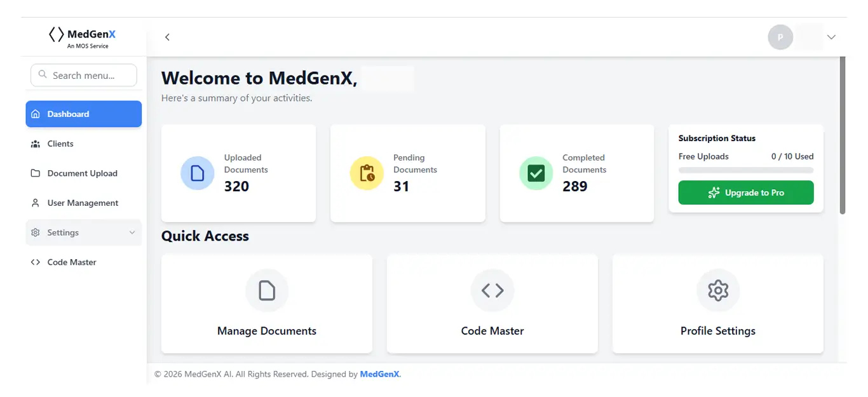Click the user avatar circle labeled P

780,37
